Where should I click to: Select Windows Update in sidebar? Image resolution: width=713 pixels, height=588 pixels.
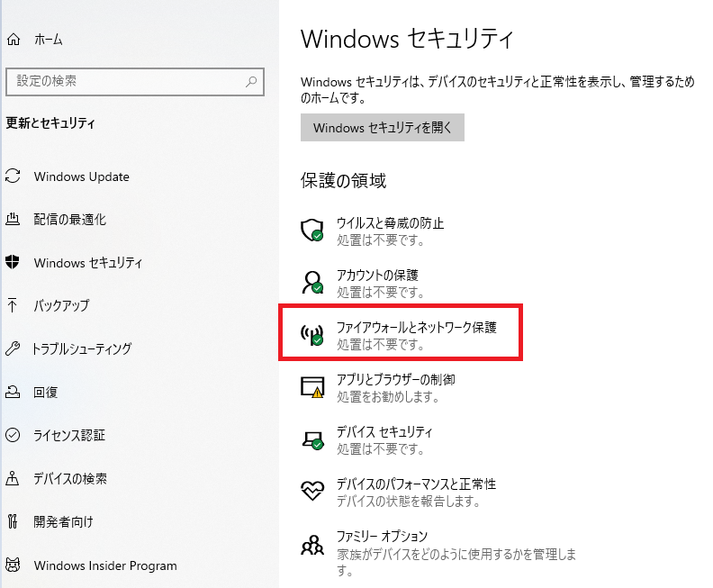tap(81, 176)
